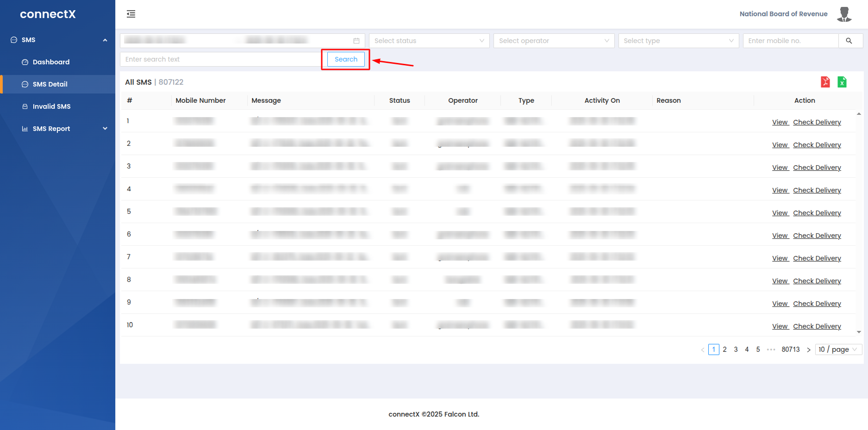Image resolution: width=868 pixels, height=430 pixels.
Task: Open the Select type dropdown
Action: (678, 41)
